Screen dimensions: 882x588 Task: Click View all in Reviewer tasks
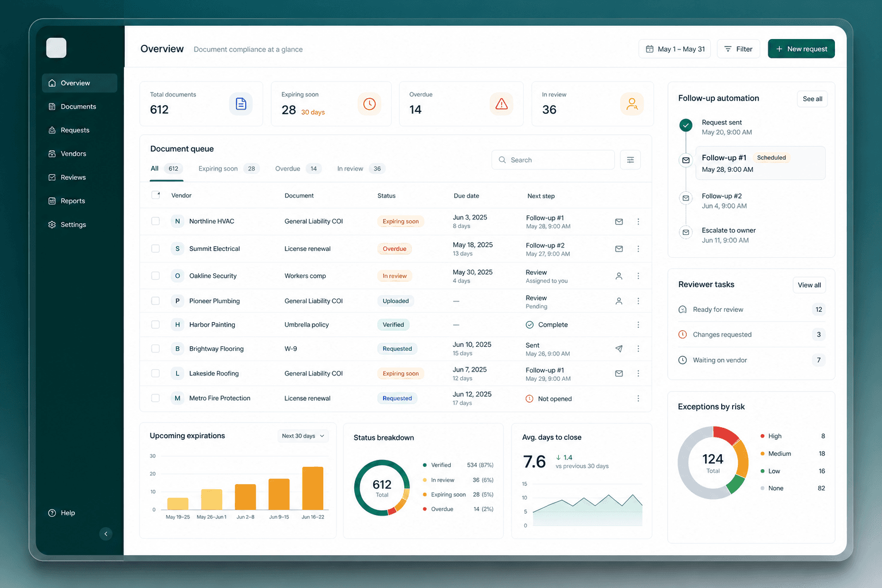pyautogui.click(x=809, y=285)
